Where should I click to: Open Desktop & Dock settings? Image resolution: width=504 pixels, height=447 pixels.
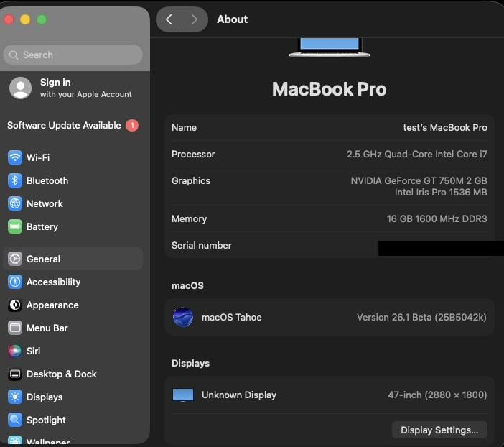[x=62, y=374]
